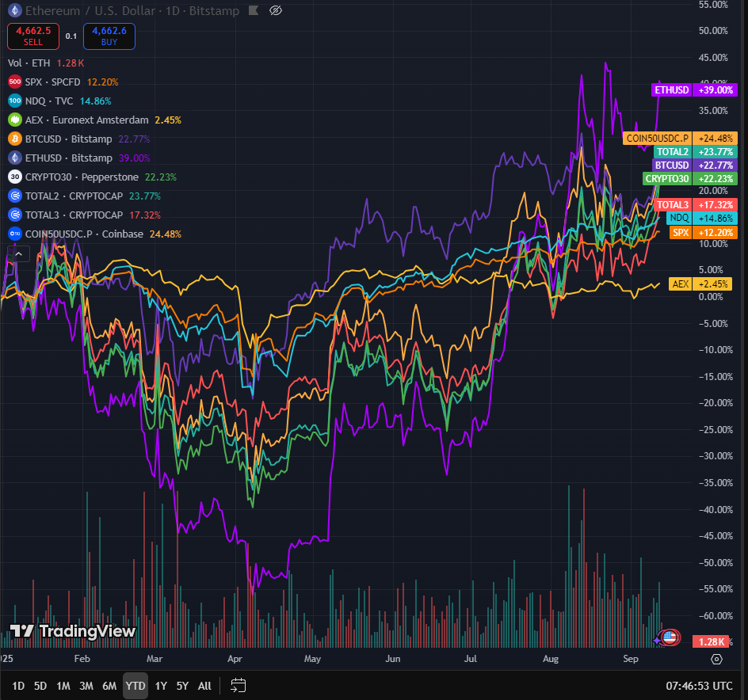
Task: Click the 1.28K volume label on axis
Action: pos(712,642)
